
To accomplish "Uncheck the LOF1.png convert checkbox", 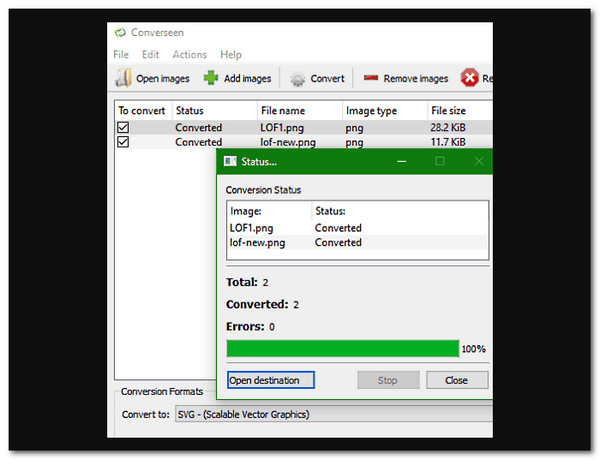I will pos(123,128).
